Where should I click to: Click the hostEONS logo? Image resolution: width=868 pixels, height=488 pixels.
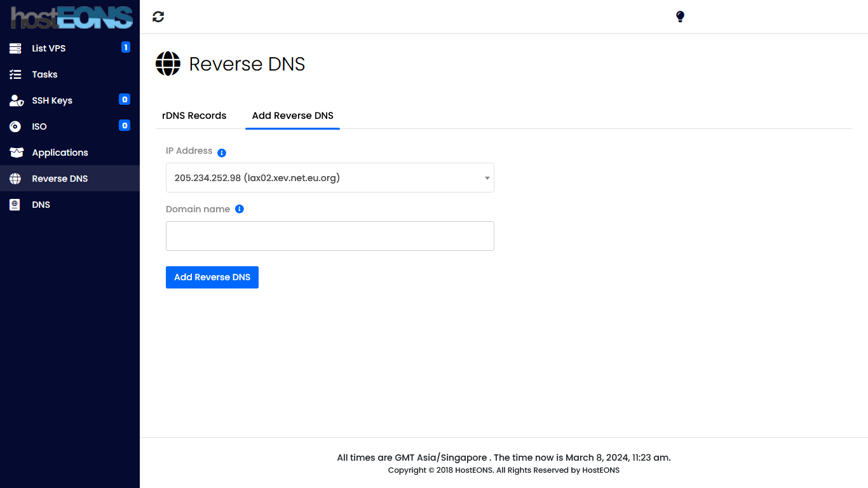coord(71,17)
